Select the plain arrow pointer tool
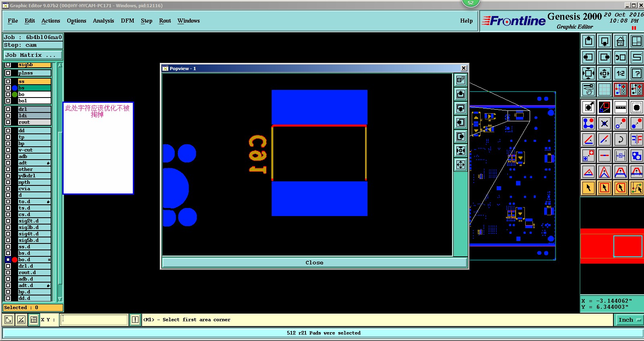The height and width of the screenshot is (341, 644). [x=588, y=188]
